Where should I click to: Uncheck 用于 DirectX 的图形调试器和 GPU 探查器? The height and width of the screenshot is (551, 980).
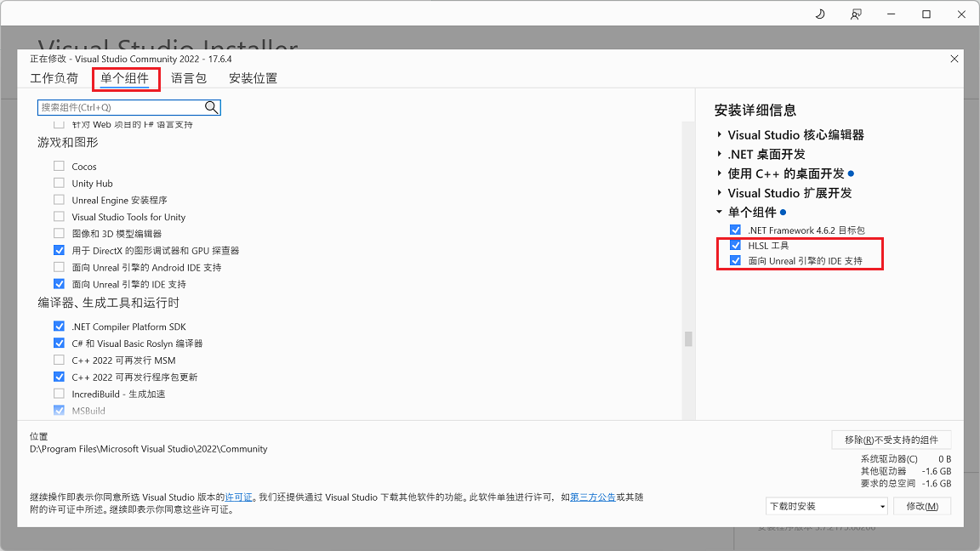pyautogui.click(x=59, y=251)
